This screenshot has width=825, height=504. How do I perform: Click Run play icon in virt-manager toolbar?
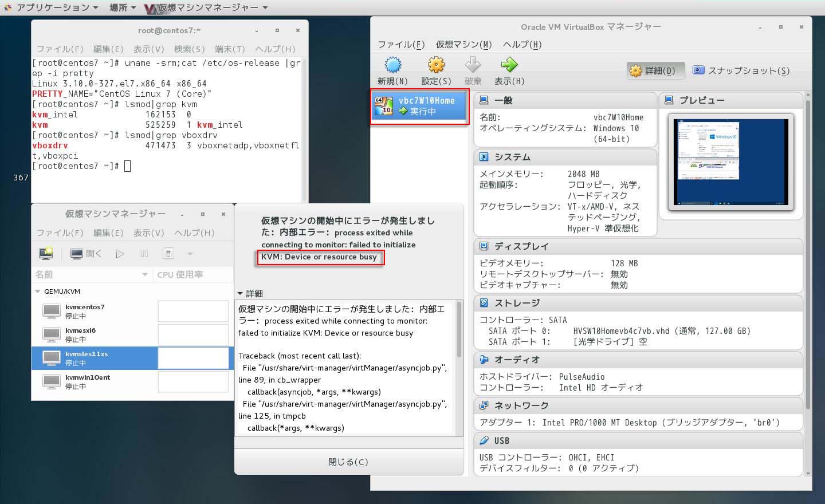[x=120, y=254]
